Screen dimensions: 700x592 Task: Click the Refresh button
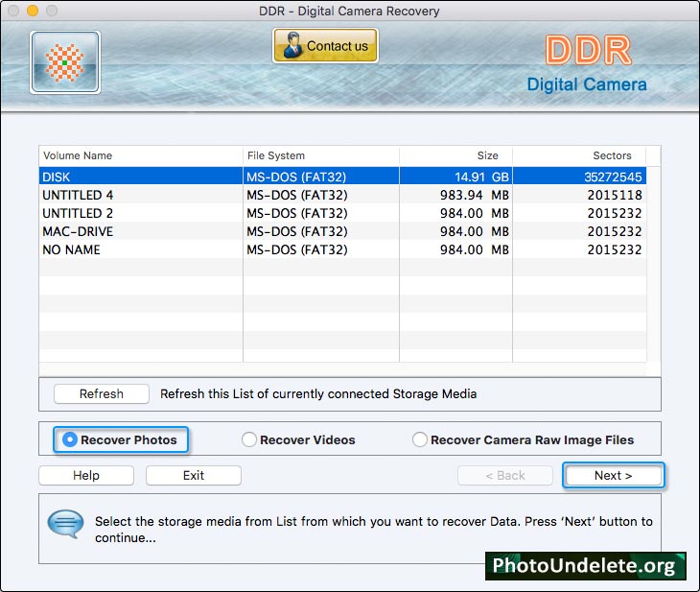pyautogui.click(x=102, y=393)
